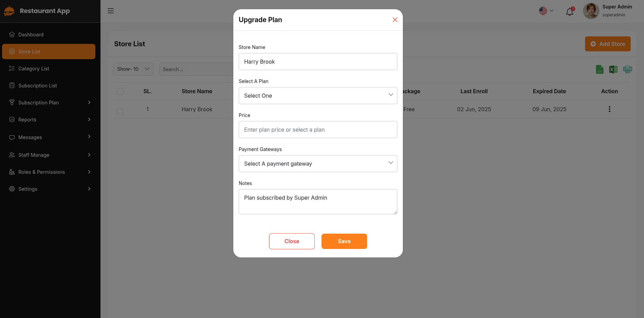The image size is (644, 318).
Task: Open Staff Manage in the sidebar
Action: [x=49, y=155]
